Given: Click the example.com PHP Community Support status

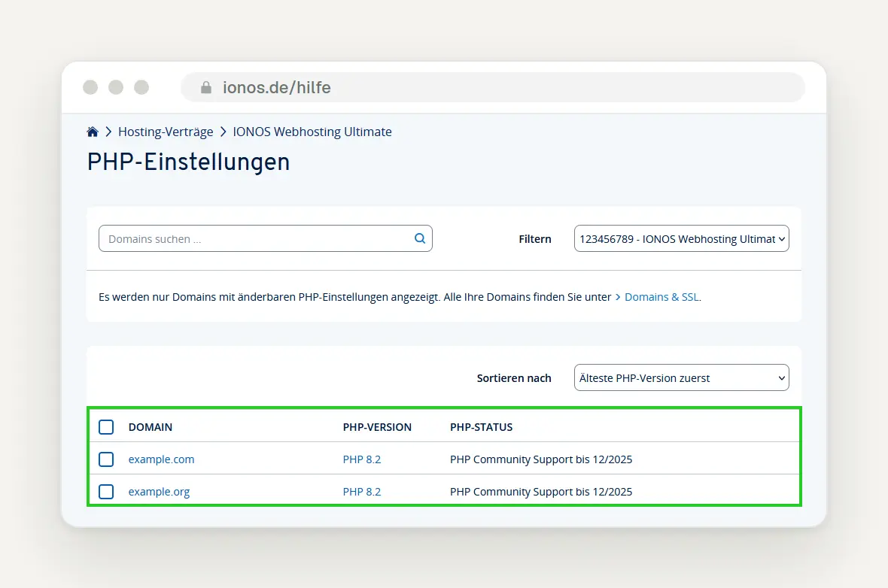Looking at the screenshot, I should pos(541,459).
